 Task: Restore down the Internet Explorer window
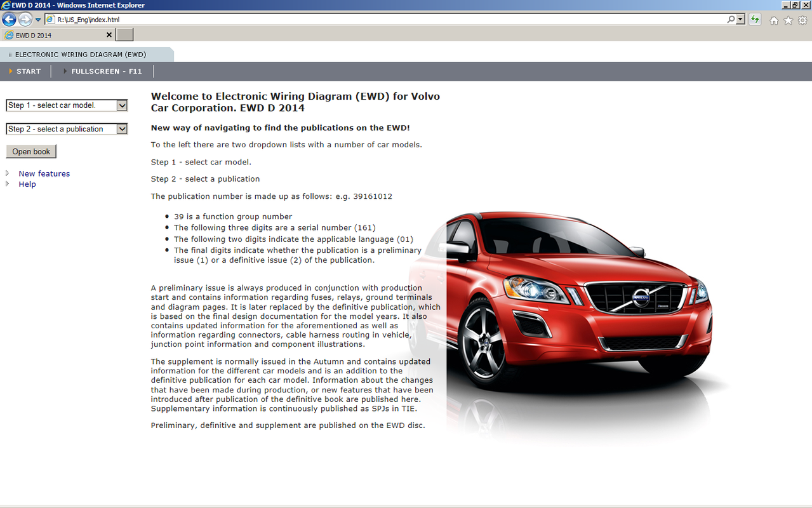point(795,5)
